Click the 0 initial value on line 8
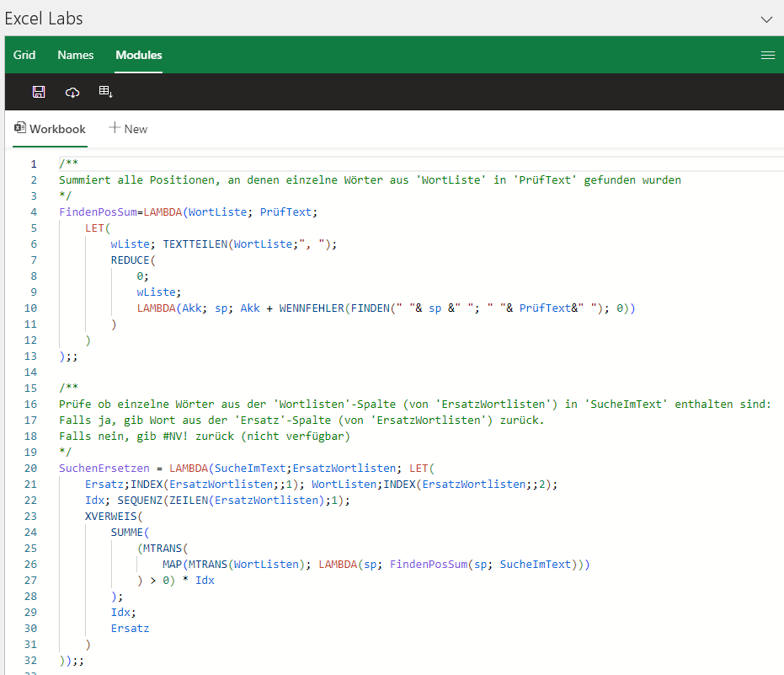This screenshot has width=784, height=675. click(x=140, y=276)
